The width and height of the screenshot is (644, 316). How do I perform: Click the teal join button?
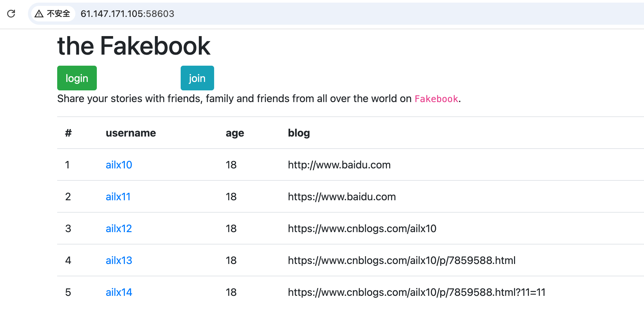point(197,78)
